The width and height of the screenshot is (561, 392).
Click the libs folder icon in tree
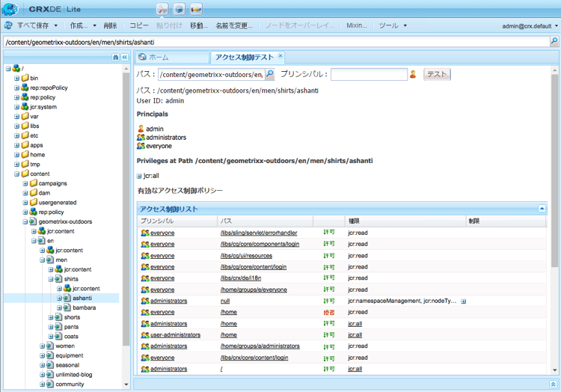pos(25,126)
